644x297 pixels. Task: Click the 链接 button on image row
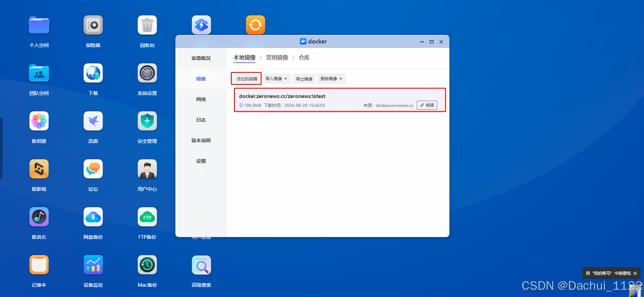click(x=427, y=105)
